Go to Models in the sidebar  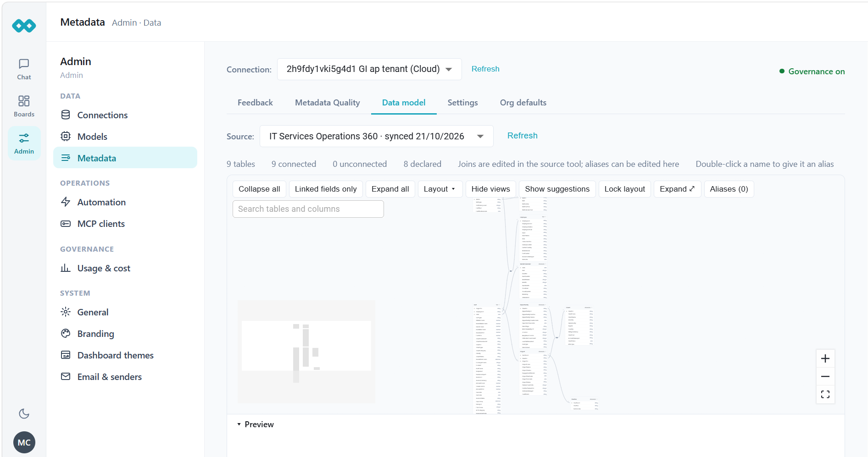coord(125,137)
